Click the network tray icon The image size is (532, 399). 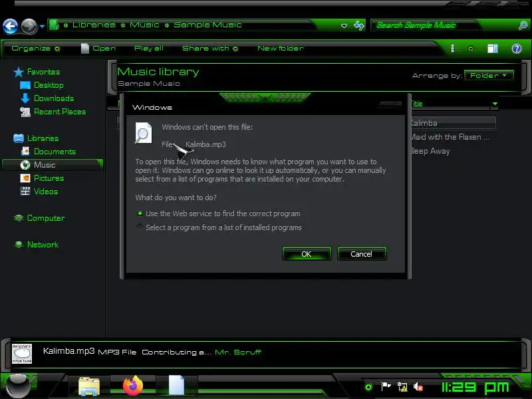click(x=402, y=387)
